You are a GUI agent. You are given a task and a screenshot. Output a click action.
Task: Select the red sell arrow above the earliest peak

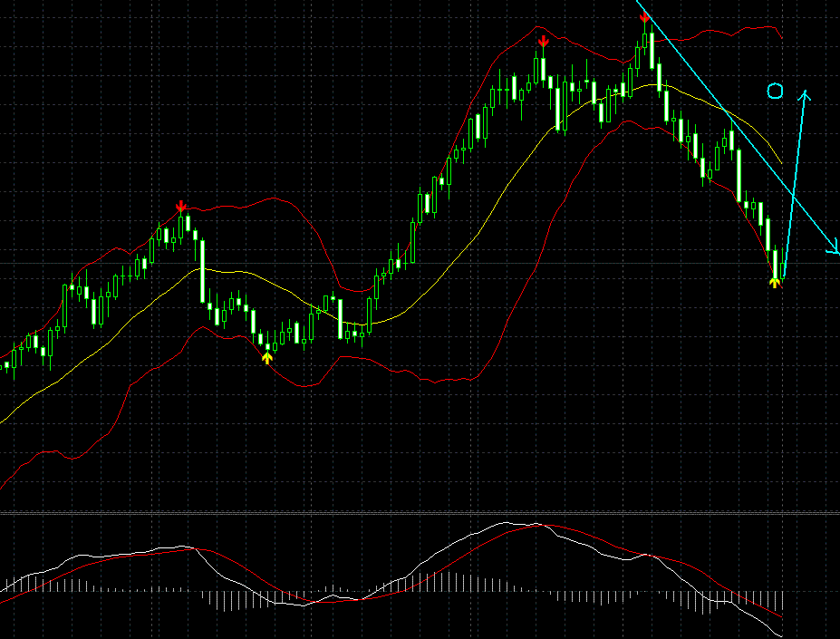(181, 206)
